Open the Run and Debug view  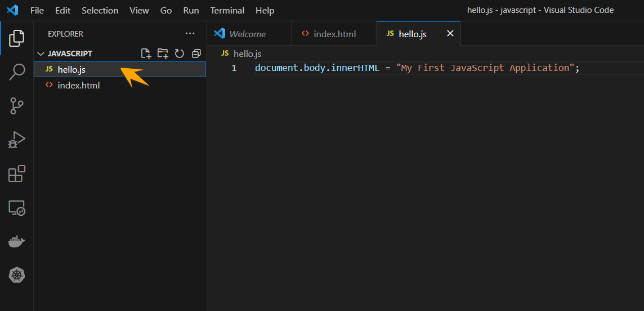coord(17,140)
